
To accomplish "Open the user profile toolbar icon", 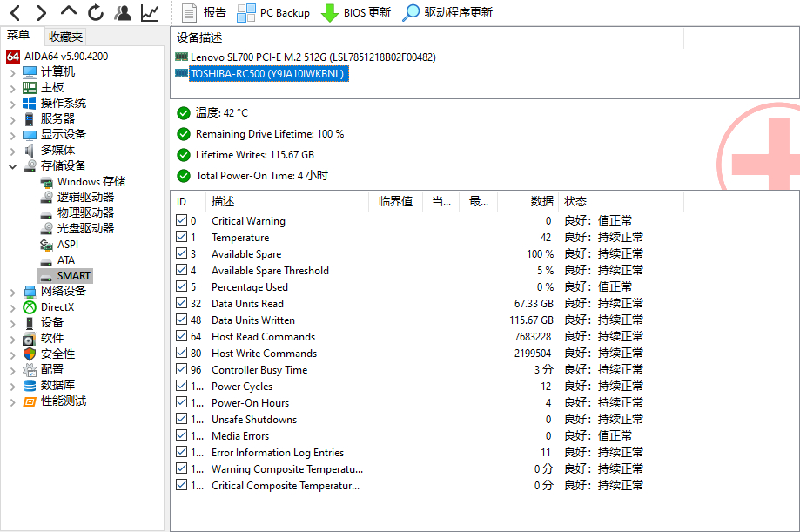I will (x=123, y=13).
